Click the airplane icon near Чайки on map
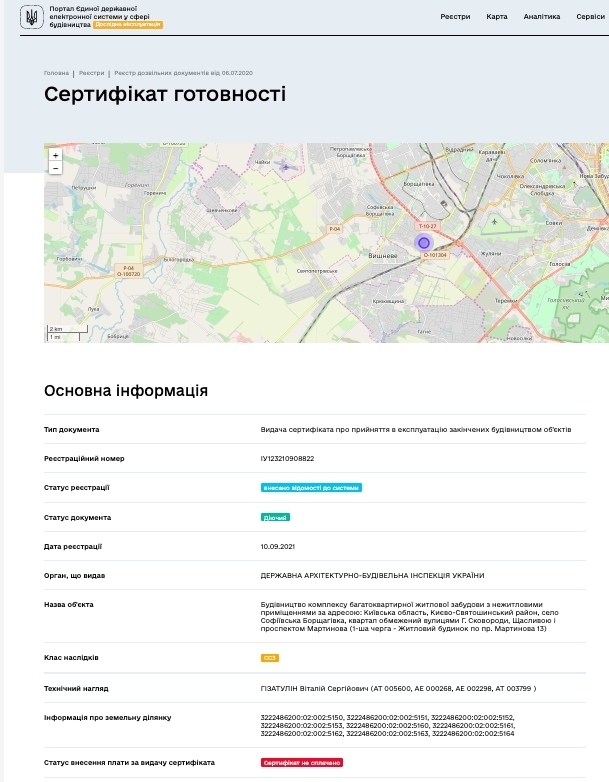The height and width of the screenshot is (782, 609). (285, 166)
